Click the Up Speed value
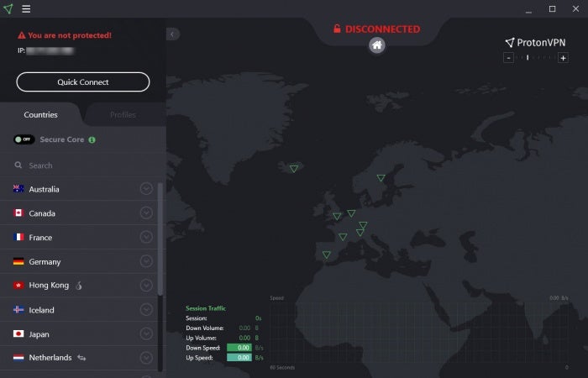The width and height of the screenshot is (588, 378). pyautogui.click(x=239, y=357)
